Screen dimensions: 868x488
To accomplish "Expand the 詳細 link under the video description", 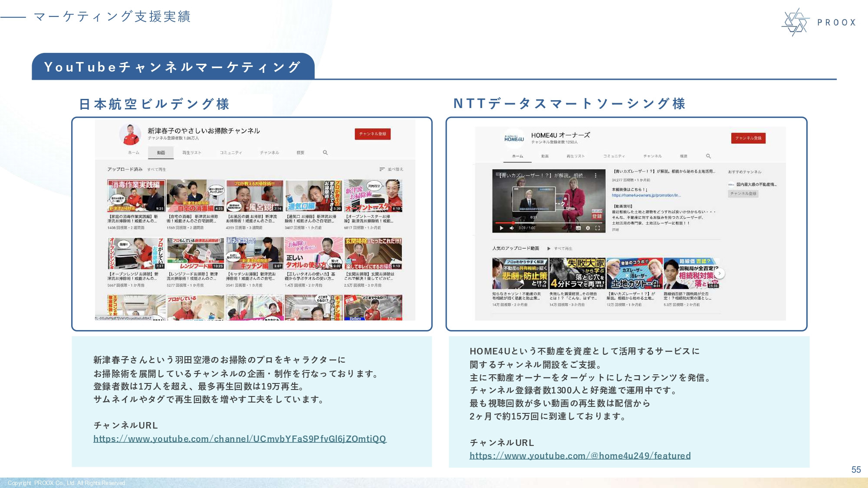I will (615, 230).
